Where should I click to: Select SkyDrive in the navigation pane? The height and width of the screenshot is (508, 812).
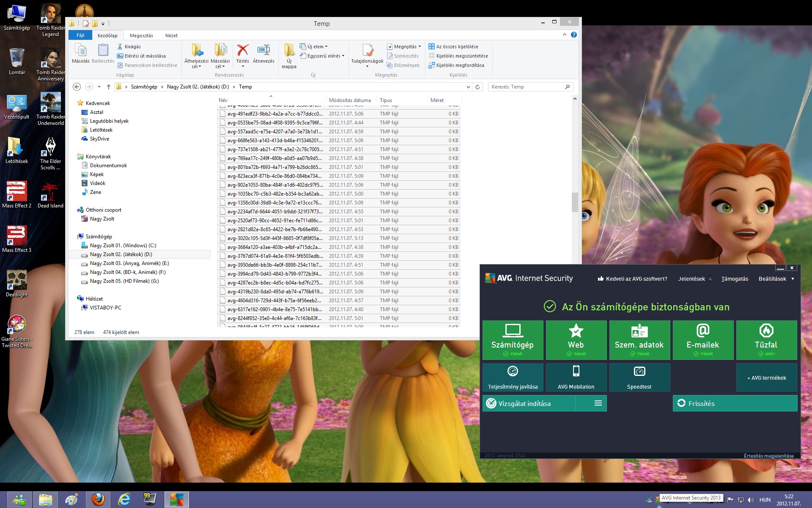click(x=99, y=139)
